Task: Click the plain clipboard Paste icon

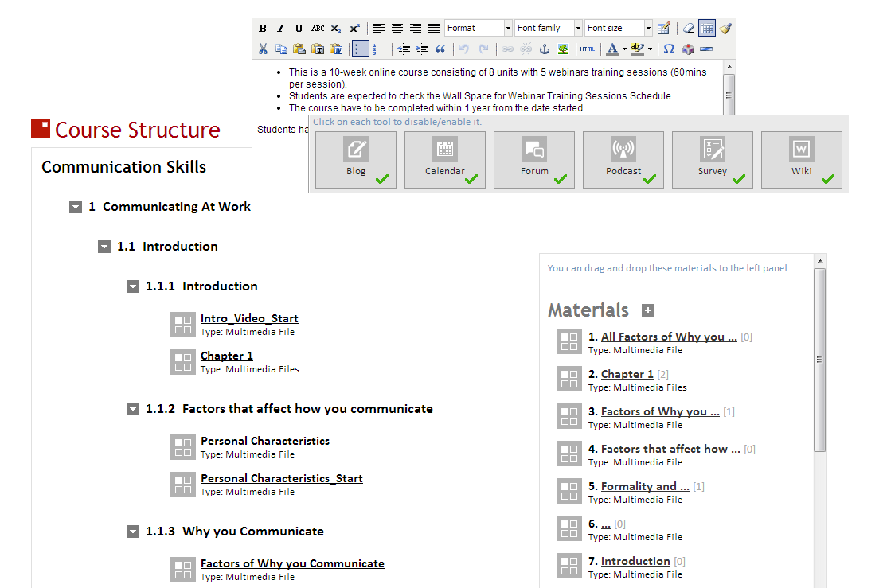Action: tap(299, 49)
